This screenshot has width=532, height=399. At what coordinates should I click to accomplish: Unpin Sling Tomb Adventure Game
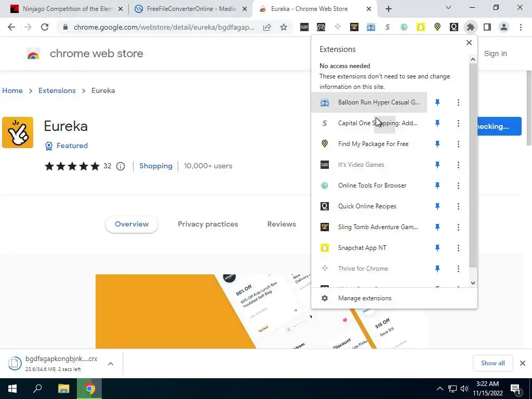pos(437,227)
